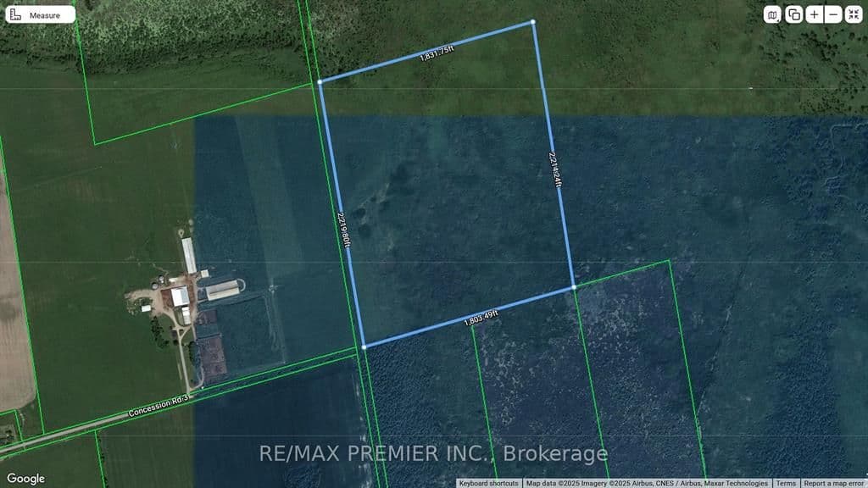Screen dimensions: 868x488
Task: Click the Google logo
Action: pyautogui.click(x=25, y=479)
